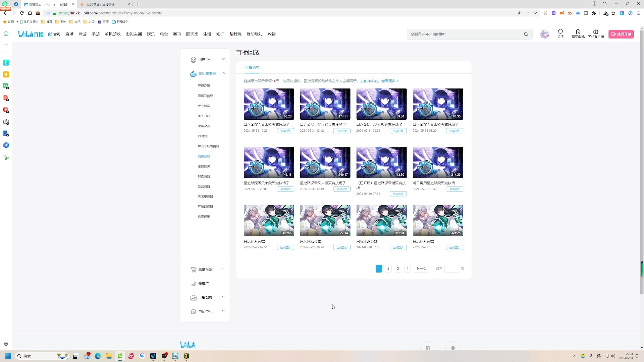Switch to the 300英雄 战报查询 browser tab
Screen dimensions: 644x362
(104, 4)
